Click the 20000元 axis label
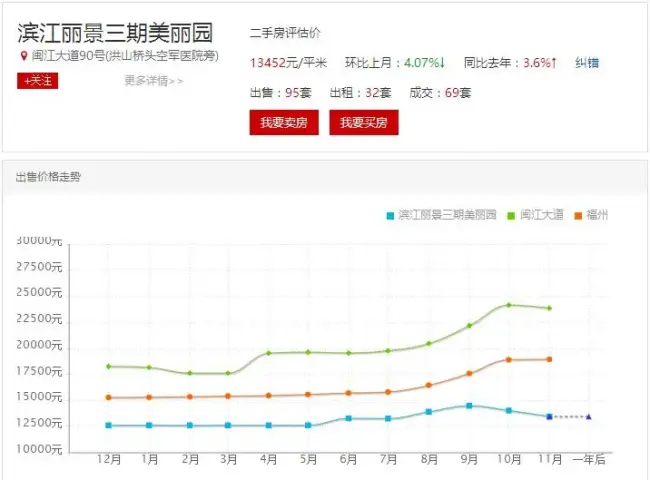 [x=39, y=344]
